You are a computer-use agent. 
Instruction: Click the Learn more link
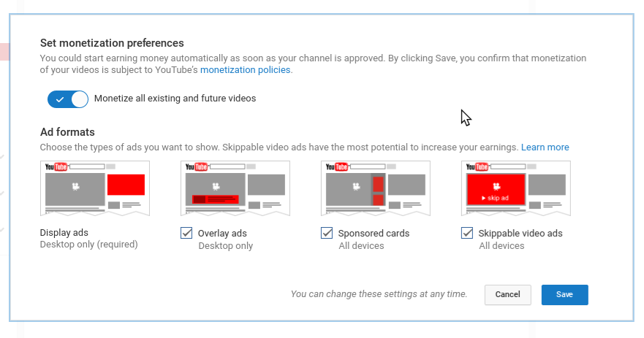pos(545,147)
